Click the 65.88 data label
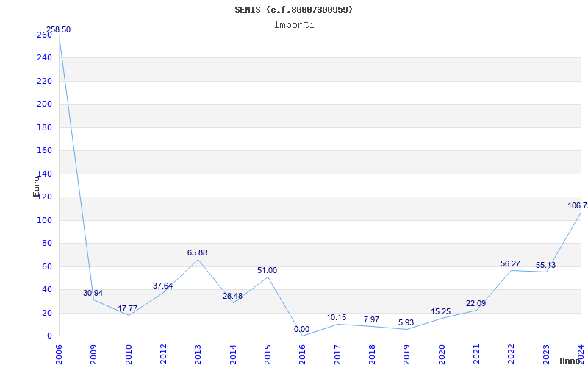 [197, 252]
